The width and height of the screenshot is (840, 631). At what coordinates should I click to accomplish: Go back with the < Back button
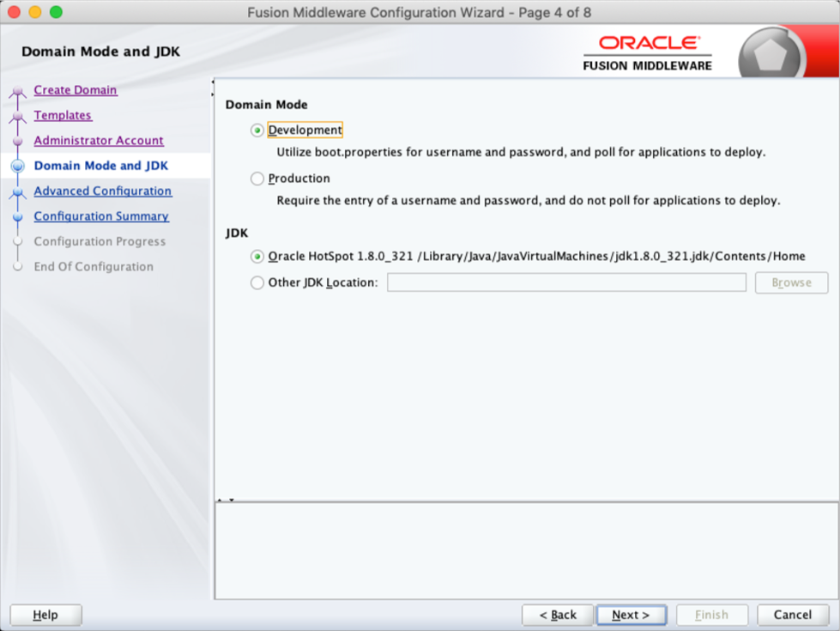(558, 615)
